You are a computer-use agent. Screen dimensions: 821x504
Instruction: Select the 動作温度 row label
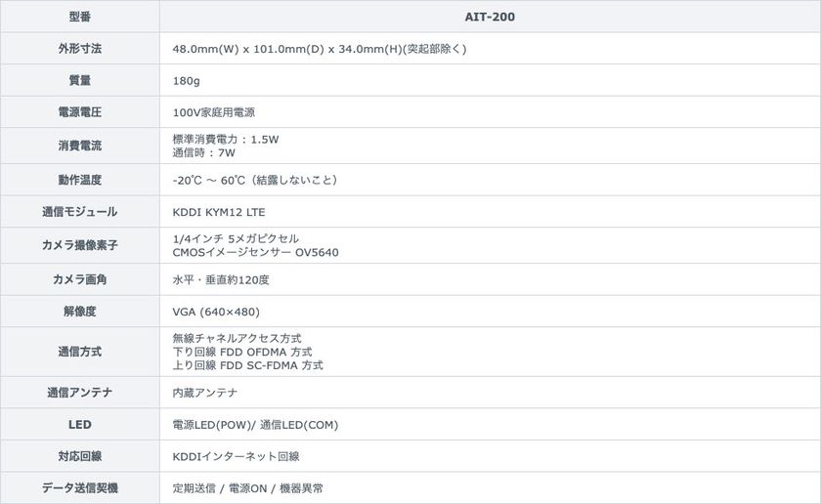(x=79, y=180)
